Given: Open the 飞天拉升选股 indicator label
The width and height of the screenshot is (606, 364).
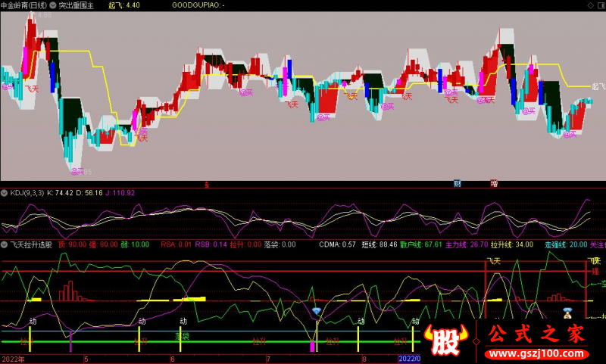Looking at the screenshot, I should pyautogui.click(x=31, y=244).
